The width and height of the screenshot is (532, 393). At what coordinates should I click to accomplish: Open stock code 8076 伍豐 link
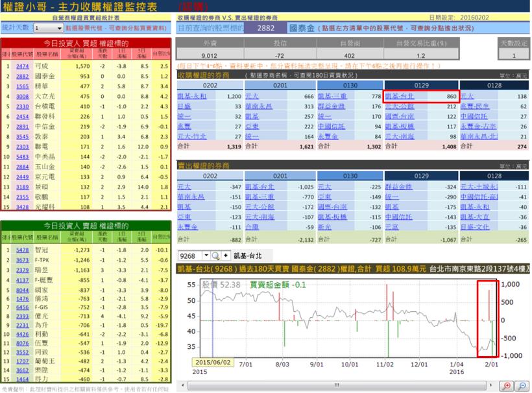[x=23, y=343]
